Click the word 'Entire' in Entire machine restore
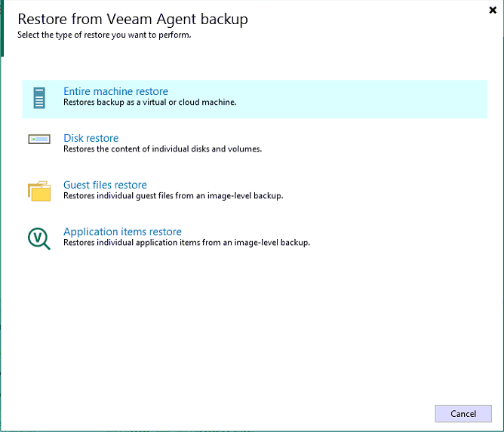Screen dimensions: 504x432 click(76, 91)
